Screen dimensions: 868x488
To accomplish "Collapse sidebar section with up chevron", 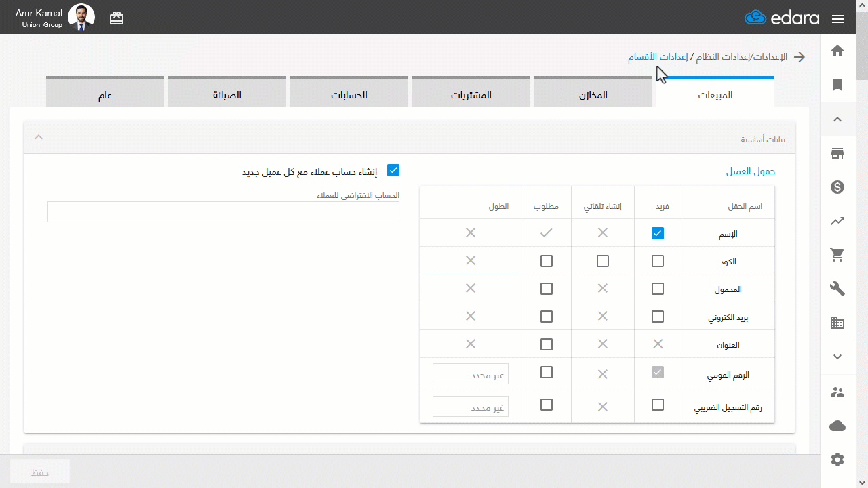I will tap(837, 119).
